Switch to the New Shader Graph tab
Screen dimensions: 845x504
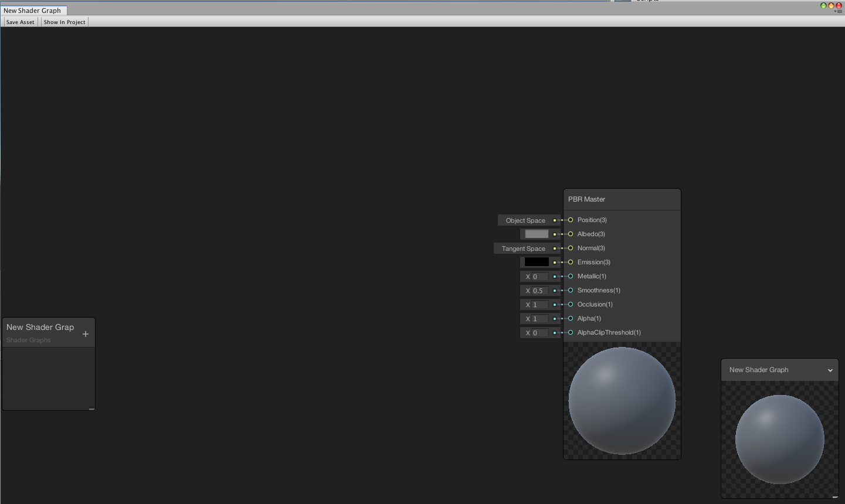33,10
